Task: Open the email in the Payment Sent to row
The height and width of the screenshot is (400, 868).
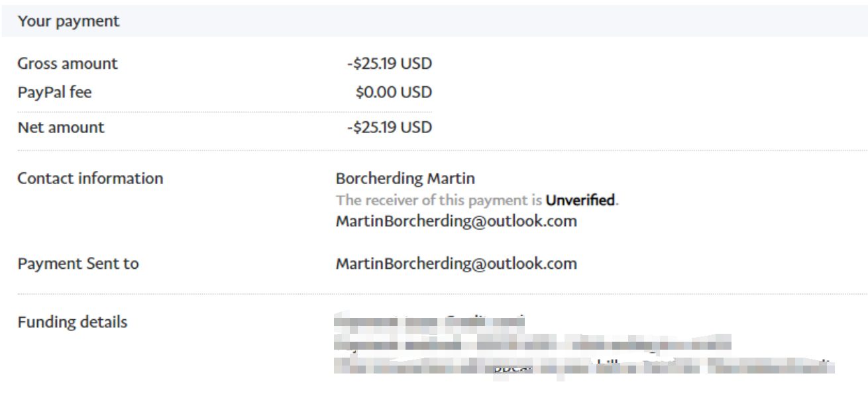Action: click(x=456, y=264)
